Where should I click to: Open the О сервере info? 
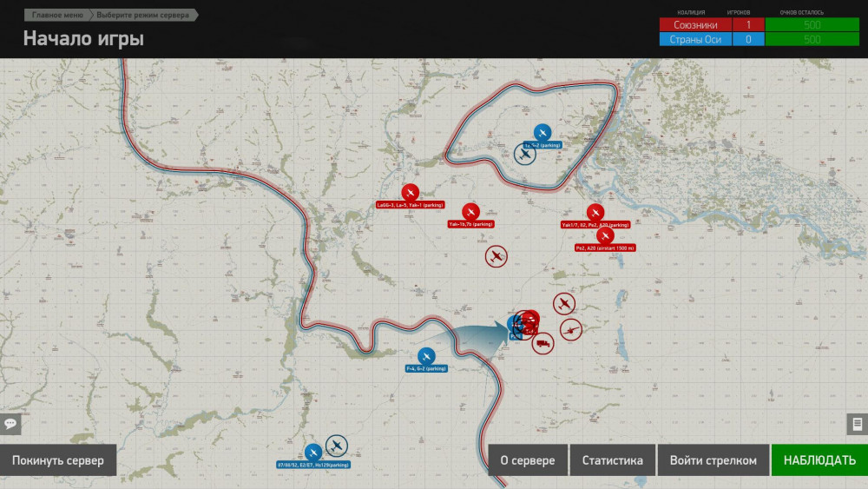click(528, 460)
